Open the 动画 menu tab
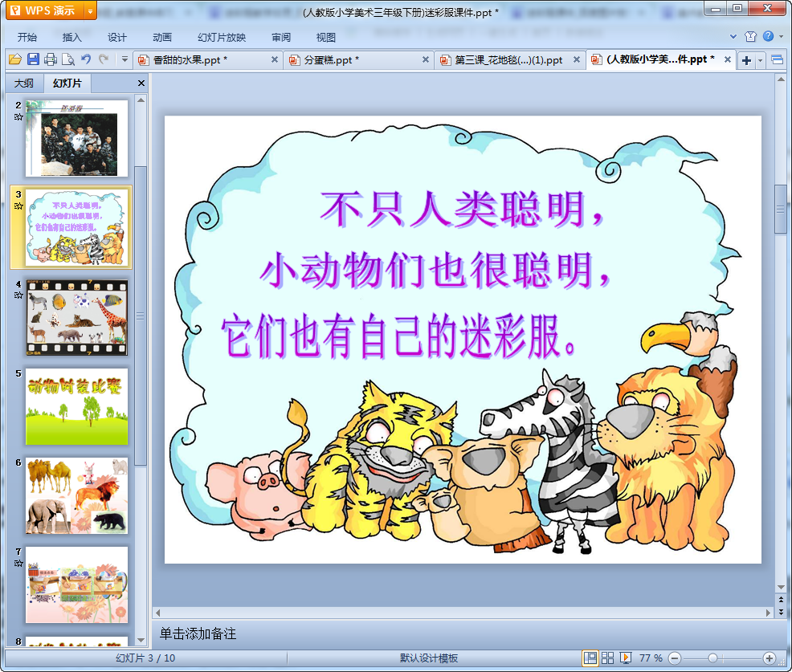This screenshot has width=792, height=672. (x=162, y=38)
